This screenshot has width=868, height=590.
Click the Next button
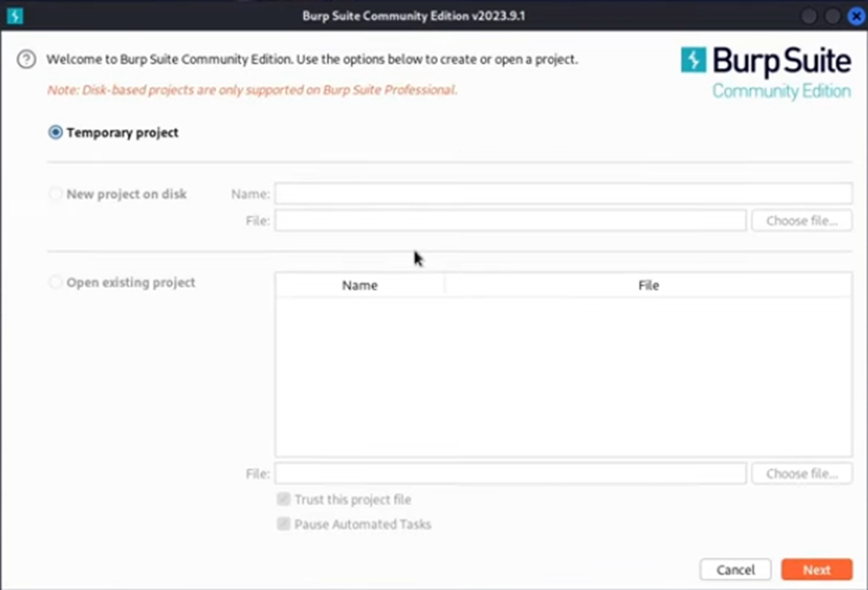(816, 569)
